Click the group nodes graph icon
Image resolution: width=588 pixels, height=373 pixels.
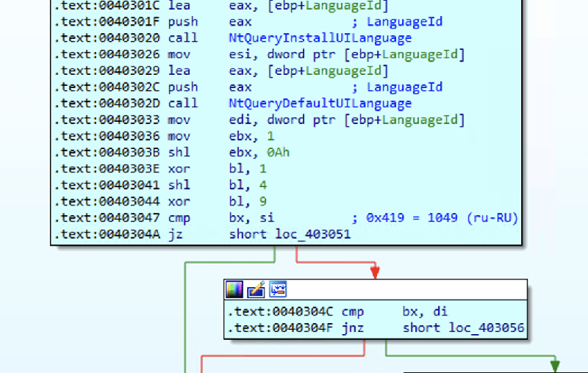(278, 289)
